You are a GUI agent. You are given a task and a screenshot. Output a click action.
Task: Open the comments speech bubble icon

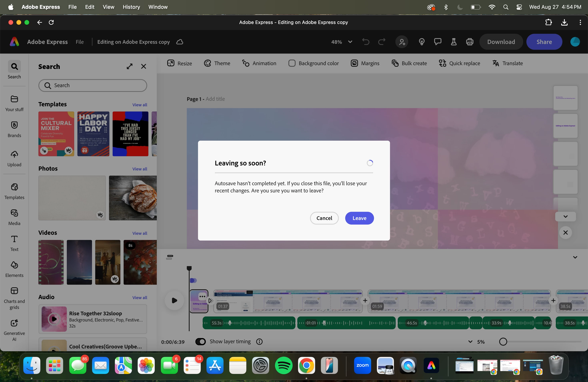click(438, 42)
